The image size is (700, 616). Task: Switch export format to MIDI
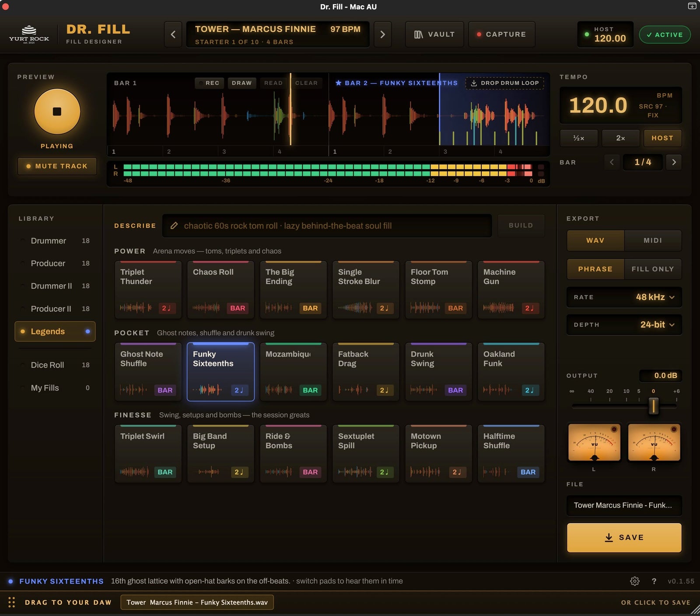653,240
